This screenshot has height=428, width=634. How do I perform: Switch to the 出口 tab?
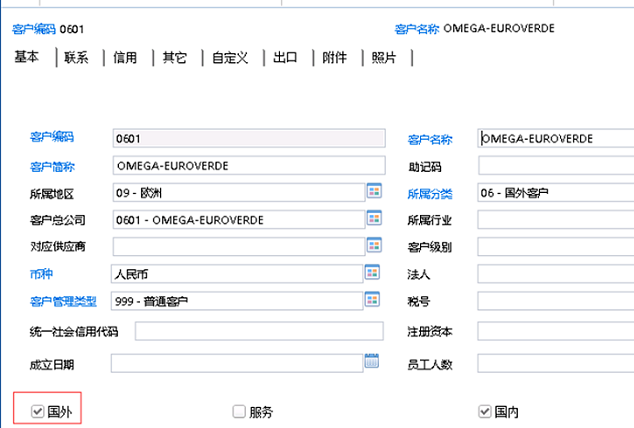pos(285,57)
